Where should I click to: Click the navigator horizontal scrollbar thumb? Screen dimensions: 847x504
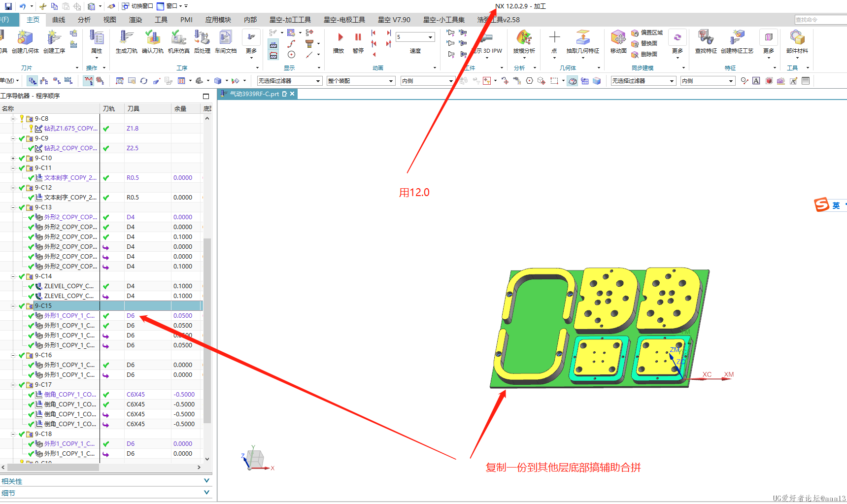coord(53,467)
